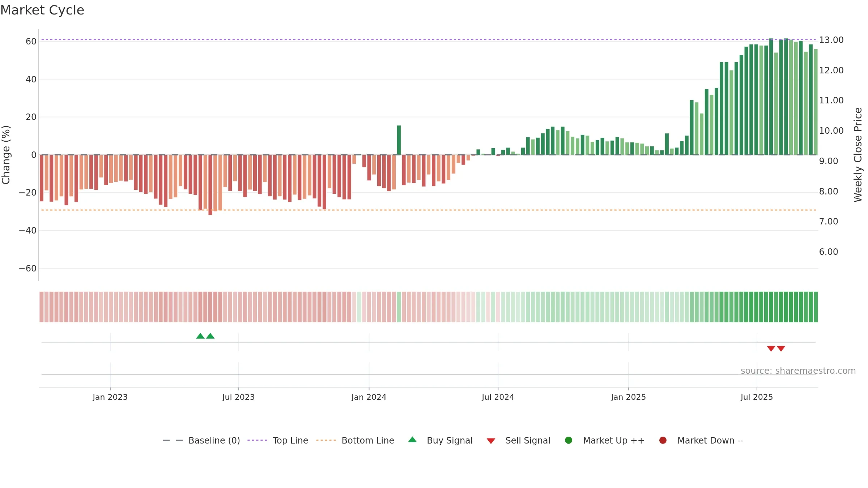Click the green Market Up circle in legend
868x488 pixels.
pos(569,440)
